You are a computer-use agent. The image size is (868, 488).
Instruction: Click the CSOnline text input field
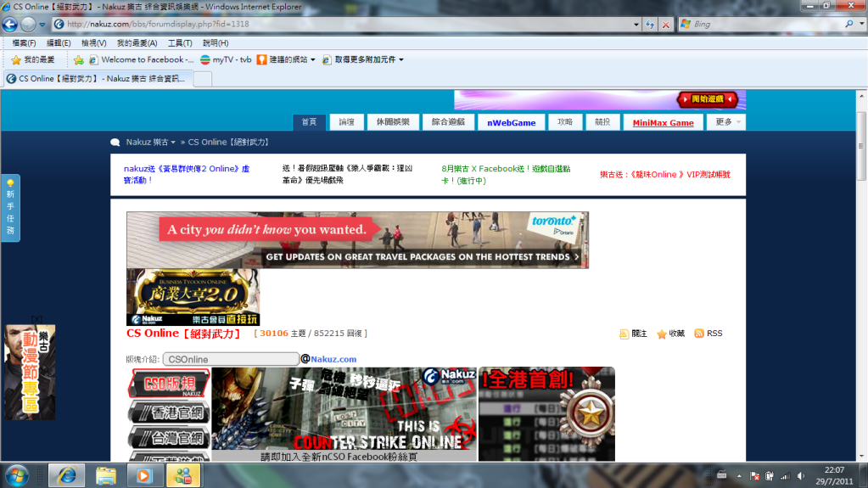point(231,360)
